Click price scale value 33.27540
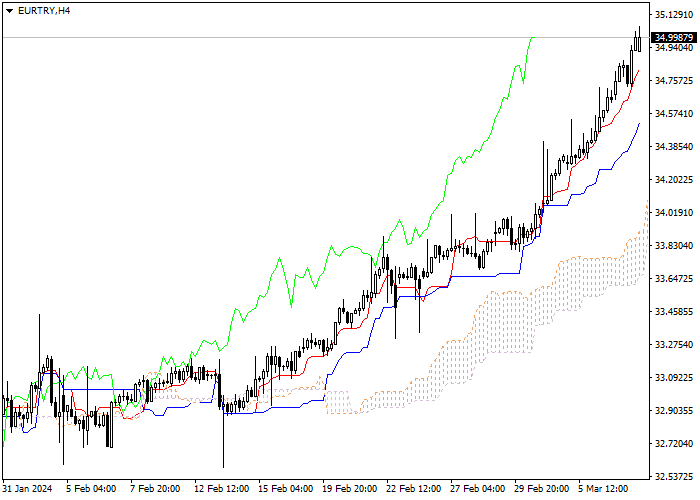 tap(674, 345)
